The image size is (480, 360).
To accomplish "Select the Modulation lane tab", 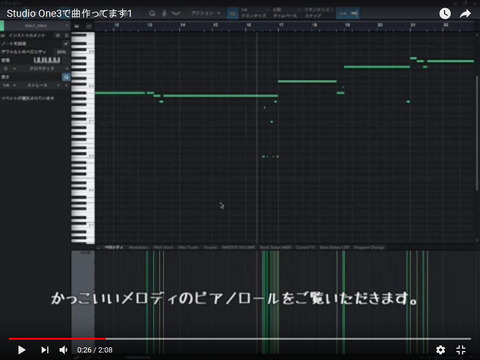I will click(x=138, y=247).
